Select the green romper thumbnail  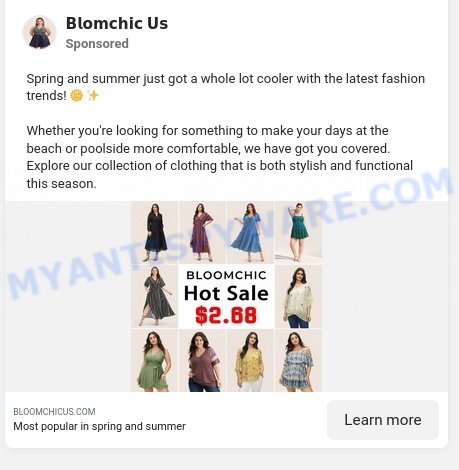tap(298, 232)
